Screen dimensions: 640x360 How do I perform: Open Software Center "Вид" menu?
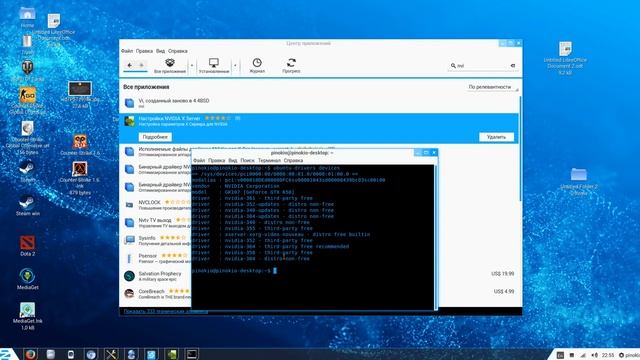pos(160,51)
